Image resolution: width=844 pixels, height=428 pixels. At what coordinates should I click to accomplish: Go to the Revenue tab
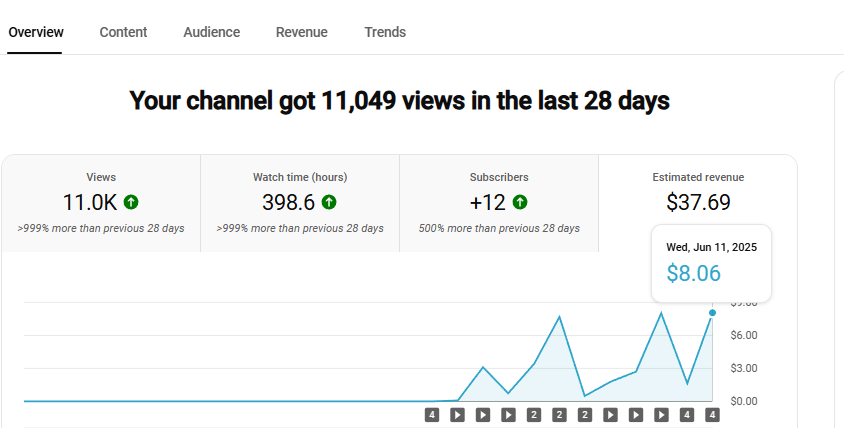click(x=301, y=32)
